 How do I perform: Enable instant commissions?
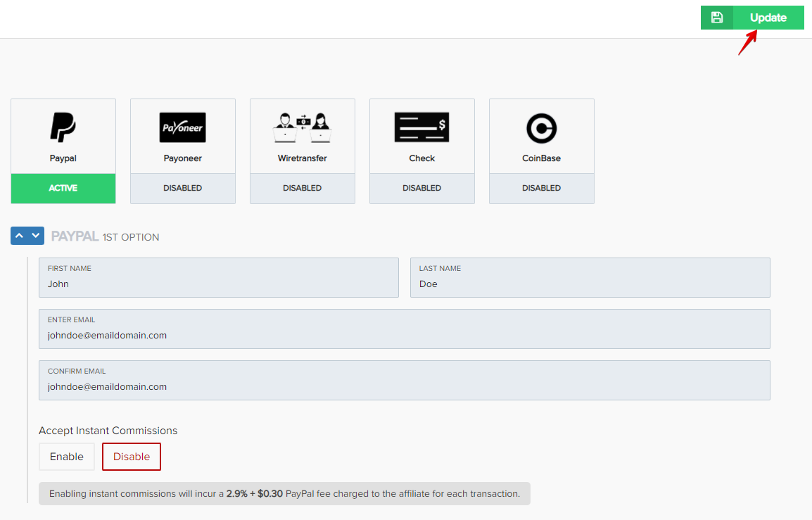point(67,457)
